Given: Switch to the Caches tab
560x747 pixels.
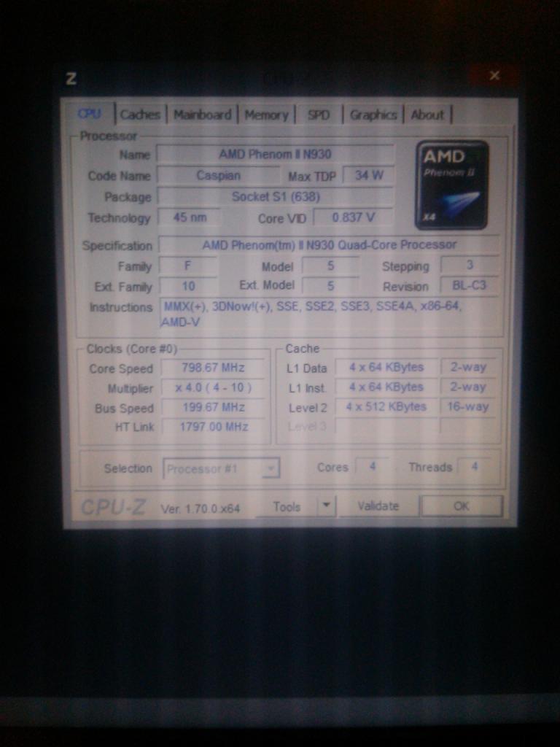Looking at the screenshot, I should [140, 115].
